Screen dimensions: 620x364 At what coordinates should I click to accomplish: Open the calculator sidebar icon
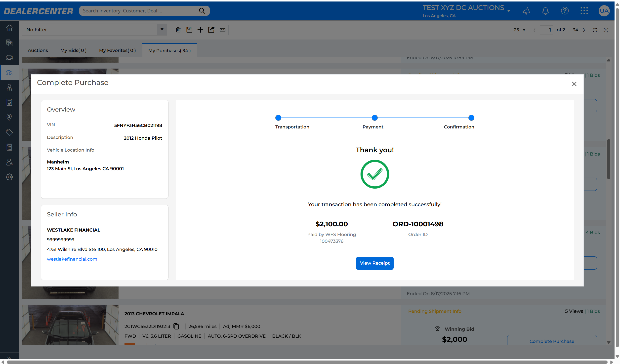pos(9,147)
